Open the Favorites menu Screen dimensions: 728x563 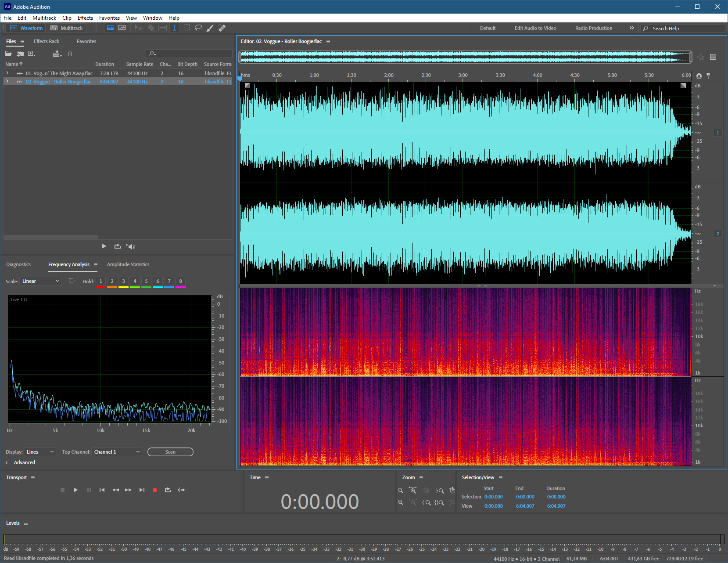point(109,18)
